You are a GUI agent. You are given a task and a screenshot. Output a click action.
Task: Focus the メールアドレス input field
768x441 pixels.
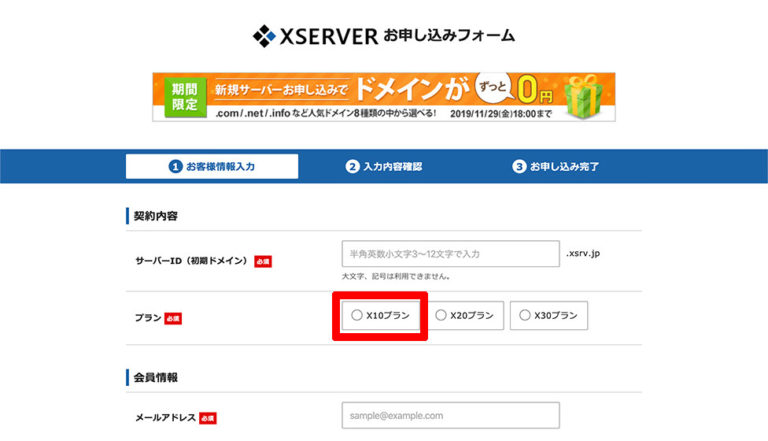(451, 416)
